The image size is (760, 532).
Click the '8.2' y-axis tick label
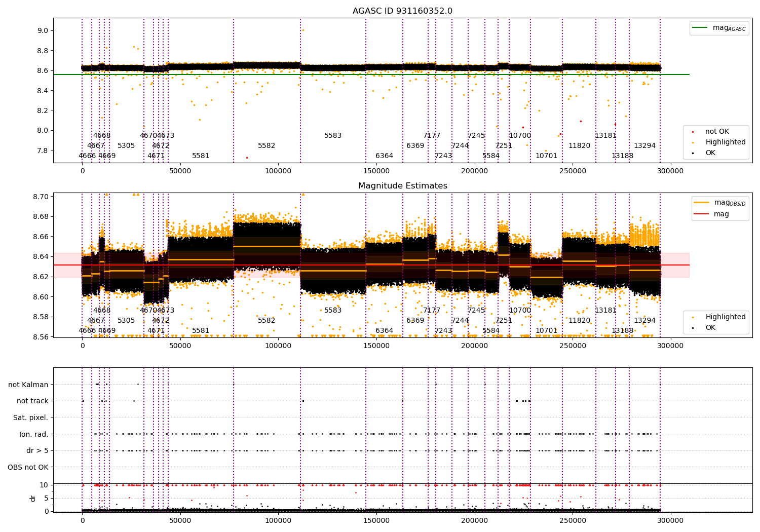(x=43, y=110)
